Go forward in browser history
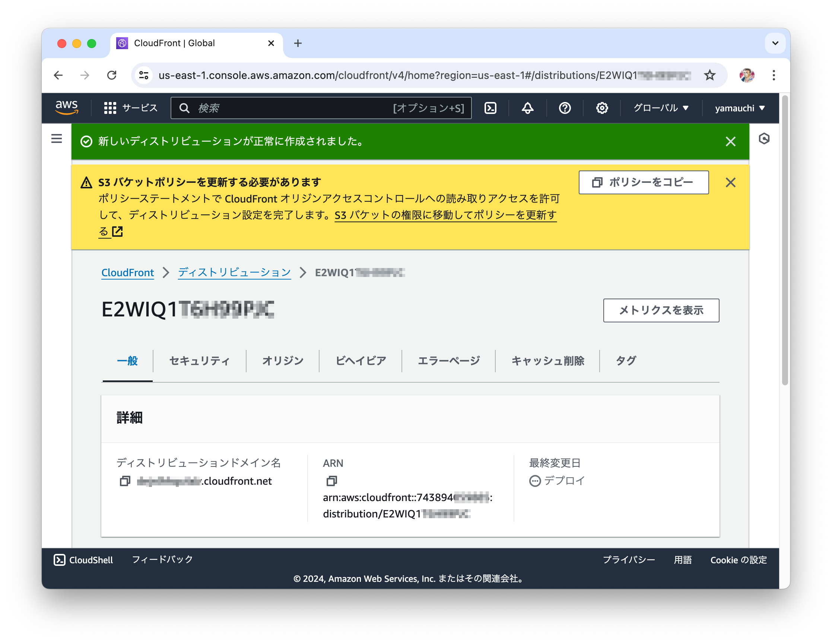This screenshot has width=832, height=644. click(85, 76)
